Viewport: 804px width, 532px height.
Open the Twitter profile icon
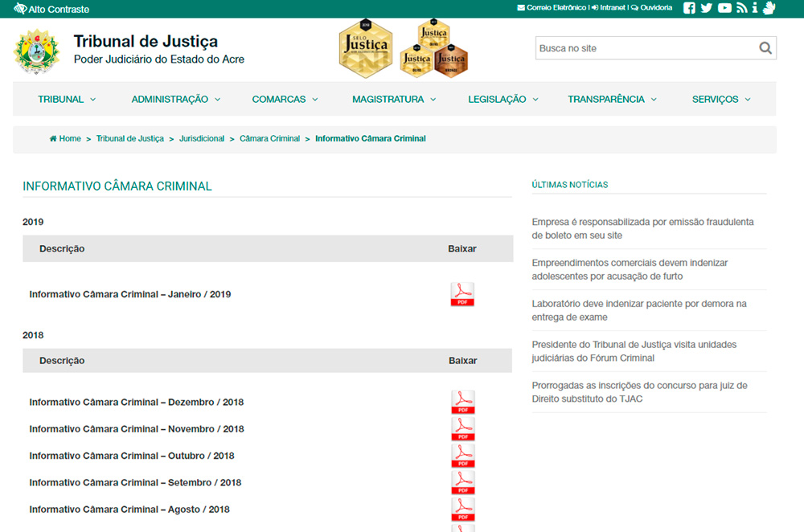(x=707, y=8)
